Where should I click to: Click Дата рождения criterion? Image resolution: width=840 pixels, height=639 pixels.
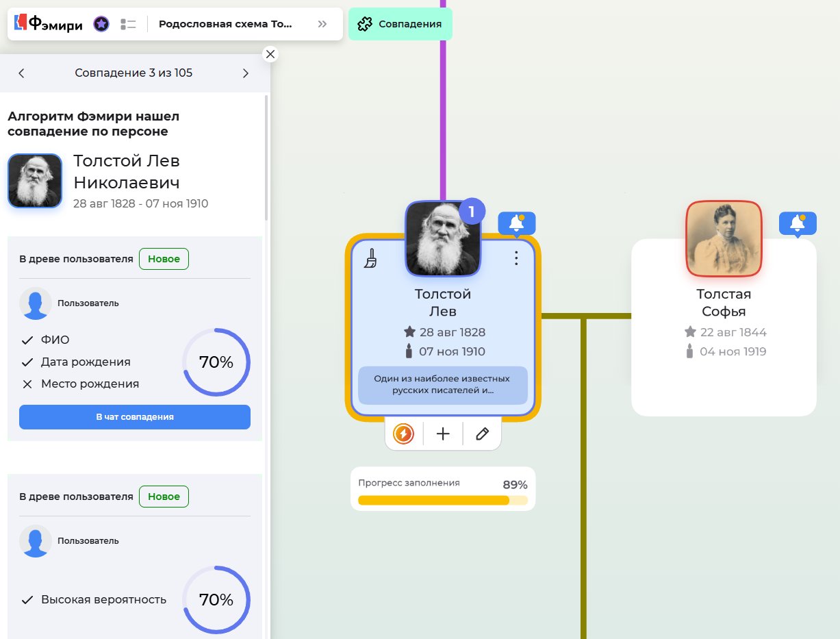[x=86, y=362]
